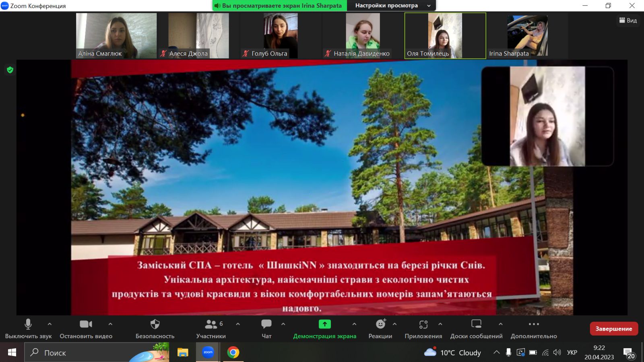Click the red End meeting button
The width and height of the screenshot is (644, 362).
pos(613,329)
